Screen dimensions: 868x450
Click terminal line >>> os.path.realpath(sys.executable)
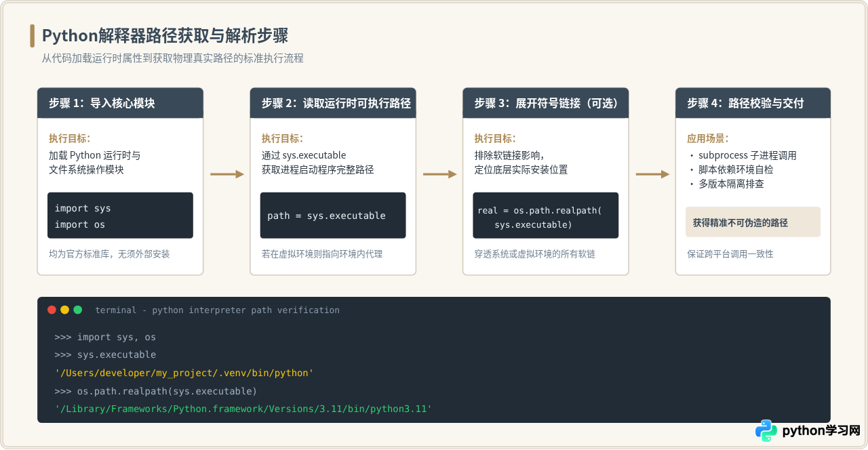156,391
